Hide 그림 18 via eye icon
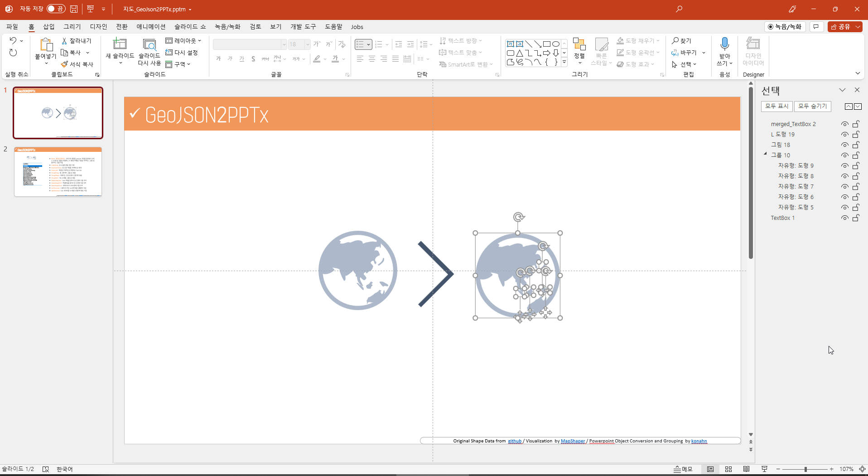Image resolution: width=868 pixels, height=476 pixels. click(x=844, y=145)
